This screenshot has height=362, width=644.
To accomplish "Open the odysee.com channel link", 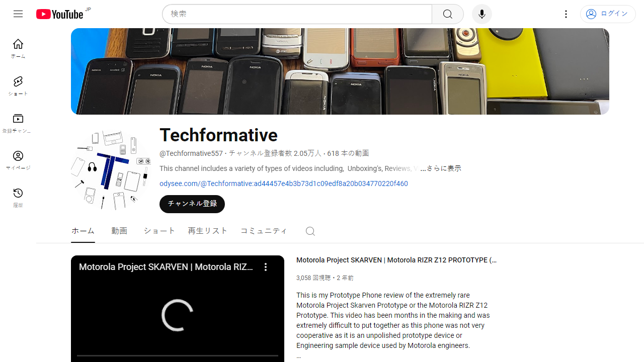I will pyautogui.click(x=284, y=184).
